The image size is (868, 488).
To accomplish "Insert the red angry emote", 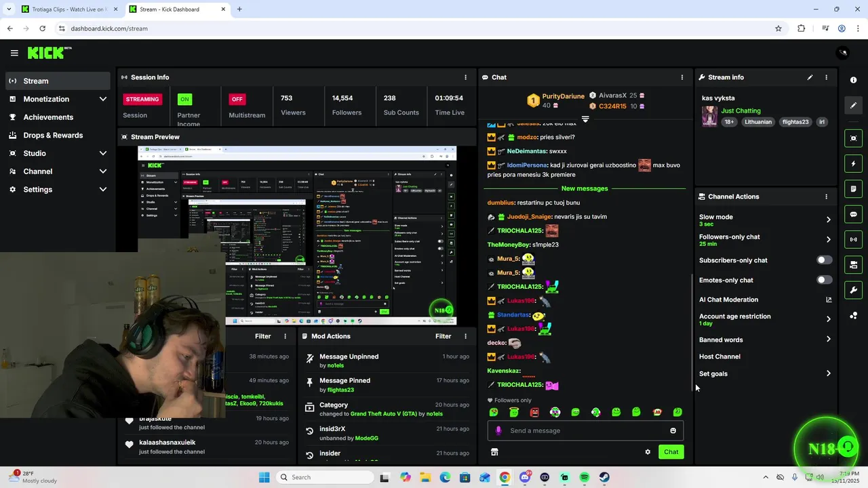I will click(x=534, y=412).
